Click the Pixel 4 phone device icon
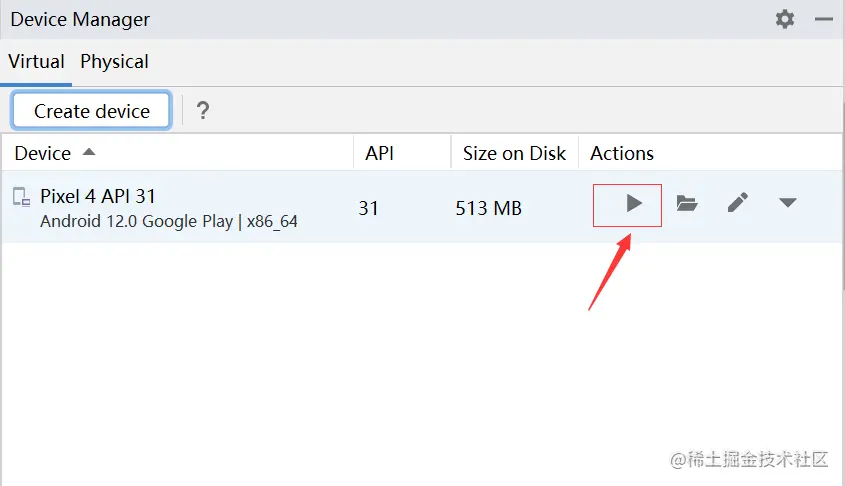845x486 pixels. coord(21,197)
